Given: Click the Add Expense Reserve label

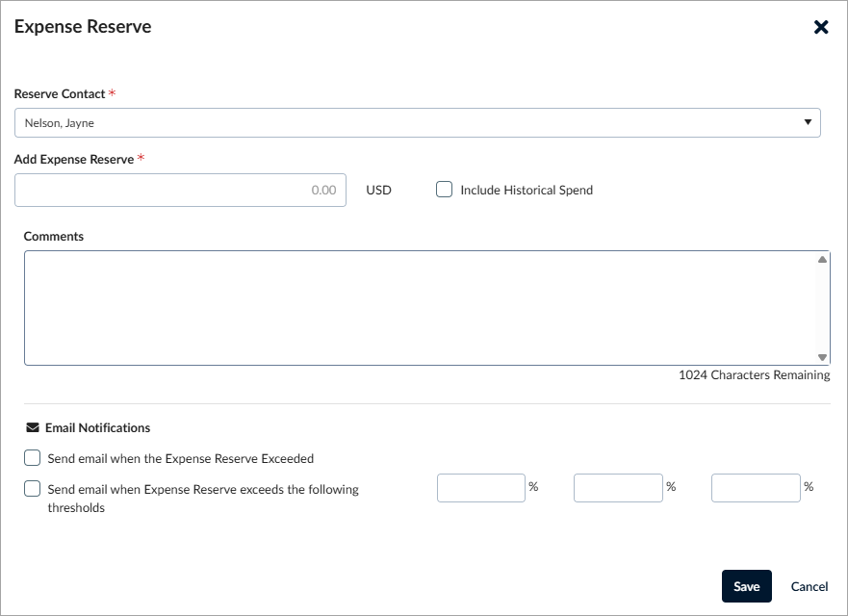Looking at the screenshot, I should (74, 160).
